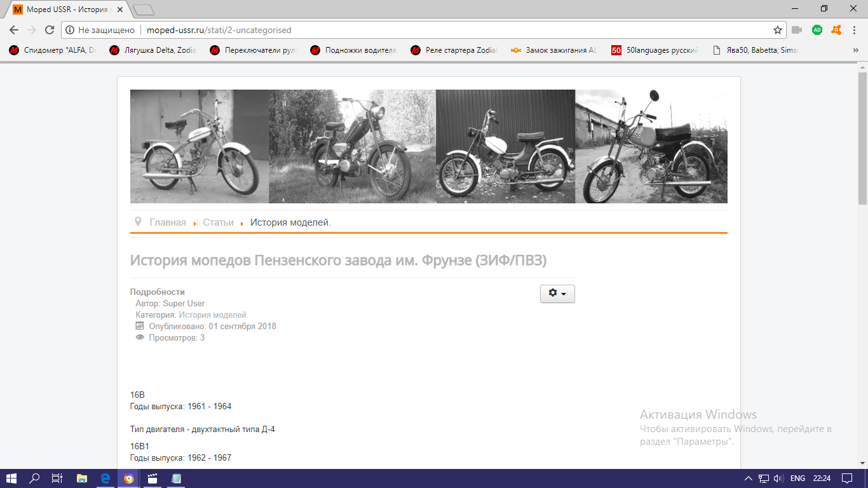Click the browser back arrow
This screenshot has width=868, height=488.
click(14, 30)
